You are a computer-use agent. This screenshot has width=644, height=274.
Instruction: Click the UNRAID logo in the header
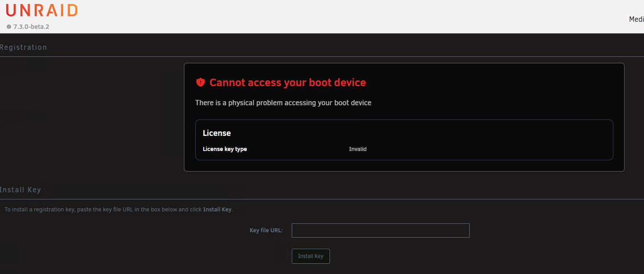(x=42, y=10)
